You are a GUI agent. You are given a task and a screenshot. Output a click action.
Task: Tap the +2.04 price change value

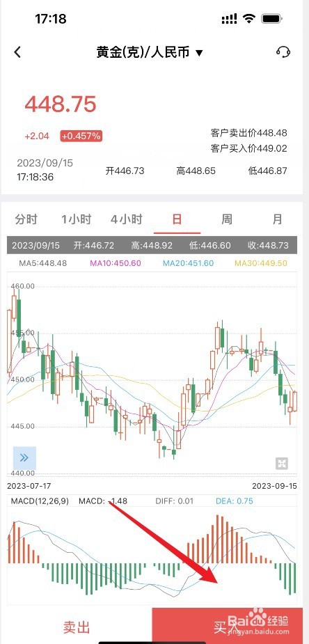[x=37, y=136]
